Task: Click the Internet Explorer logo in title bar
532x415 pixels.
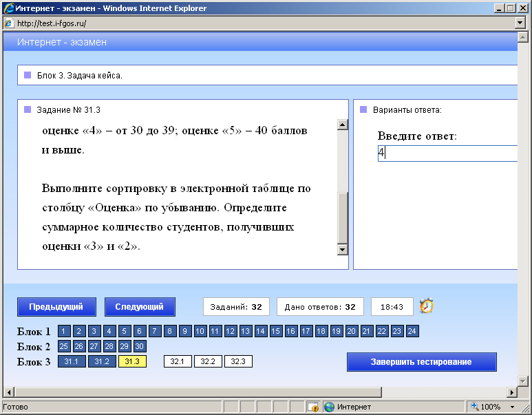Action: (x=9, y=8)
